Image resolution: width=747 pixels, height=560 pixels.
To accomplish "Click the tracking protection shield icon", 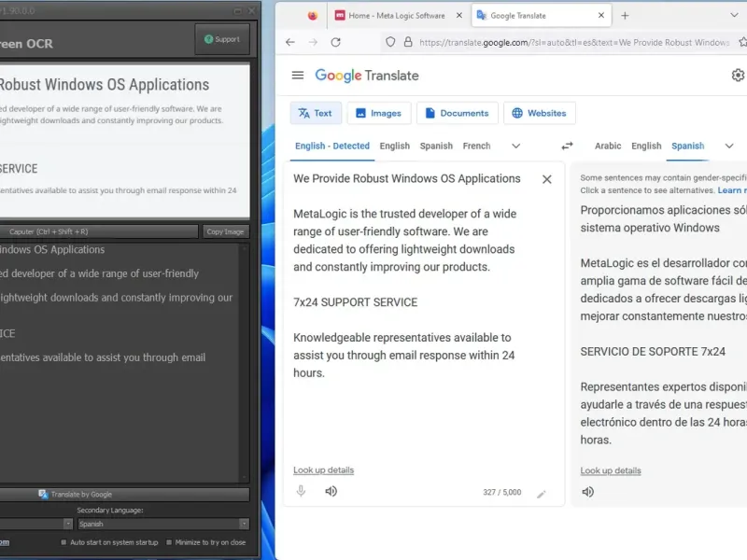I will [x=390, y=42].
